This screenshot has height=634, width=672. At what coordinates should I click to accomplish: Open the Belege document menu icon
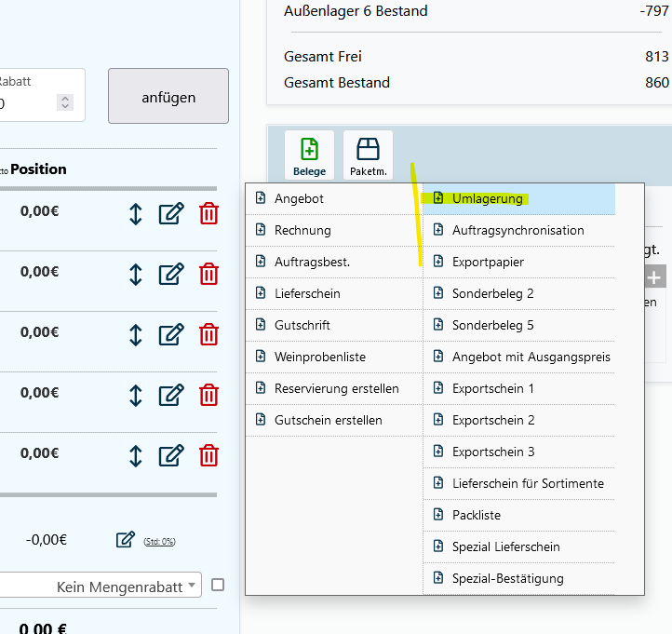tap(309, 155)
